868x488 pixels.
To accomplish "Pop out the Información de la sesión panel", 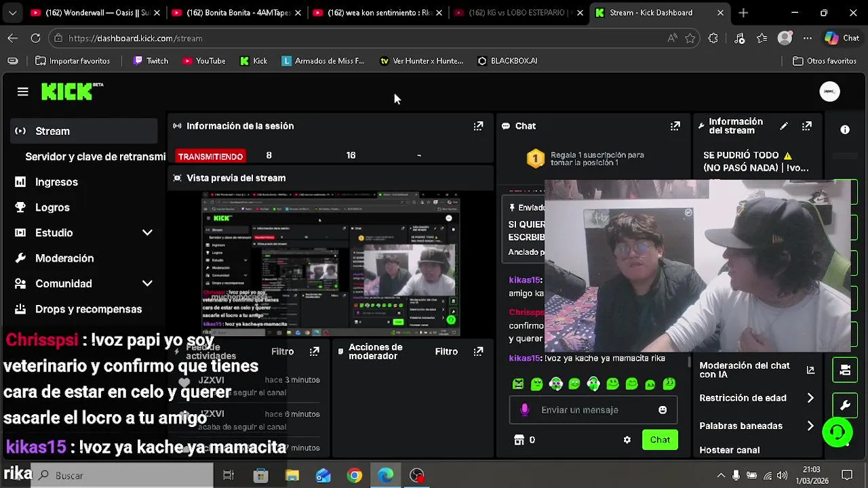I will point(478,126).
